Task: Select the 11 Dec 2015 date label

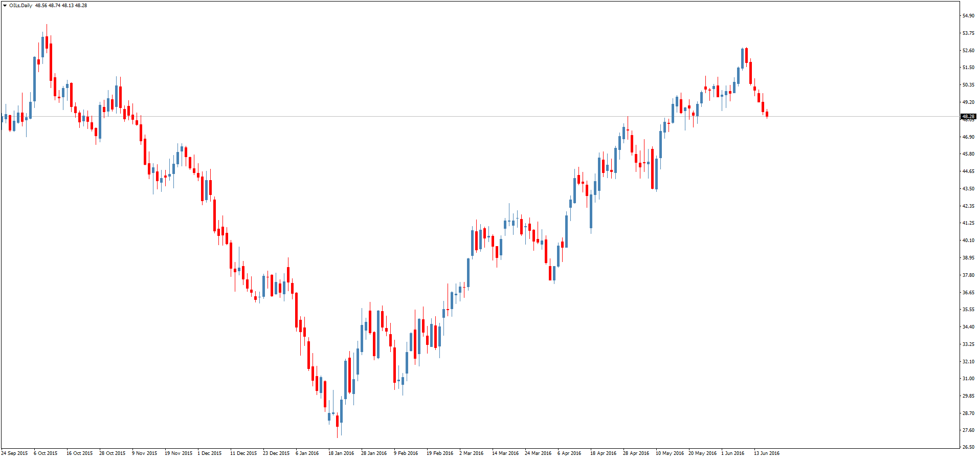Action: coord(243,453)
